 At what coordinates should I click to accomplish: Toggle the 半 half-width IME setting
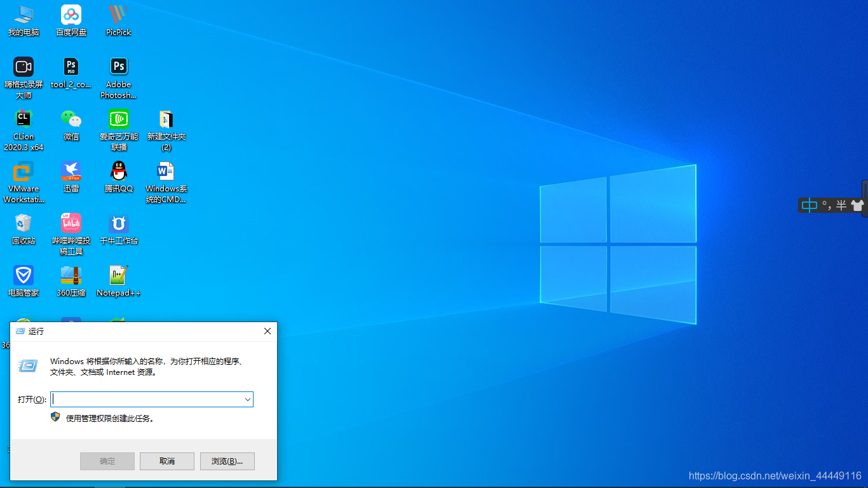point(841,205)
